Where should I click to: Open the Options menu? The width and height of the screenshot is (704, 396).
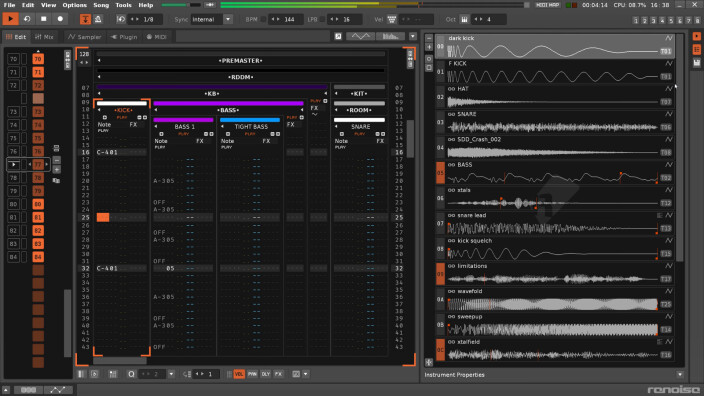click(x=75, y=5)
